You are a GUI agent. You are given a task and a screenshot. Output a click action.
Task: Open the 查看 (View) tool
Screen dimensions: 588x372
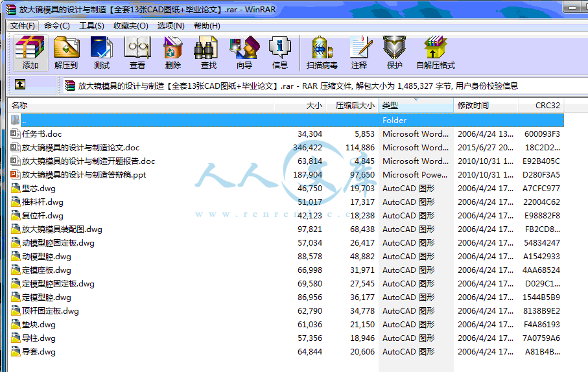coord(137,52)
